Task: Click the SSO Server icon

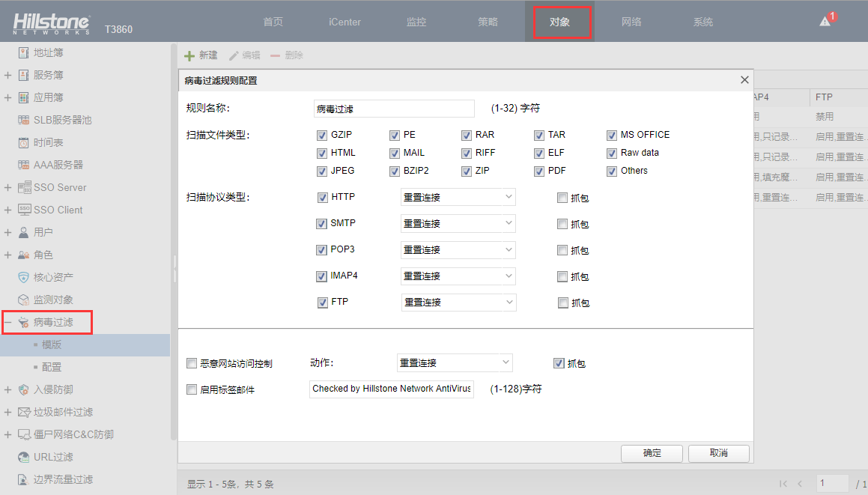Action: click(25, 188)
